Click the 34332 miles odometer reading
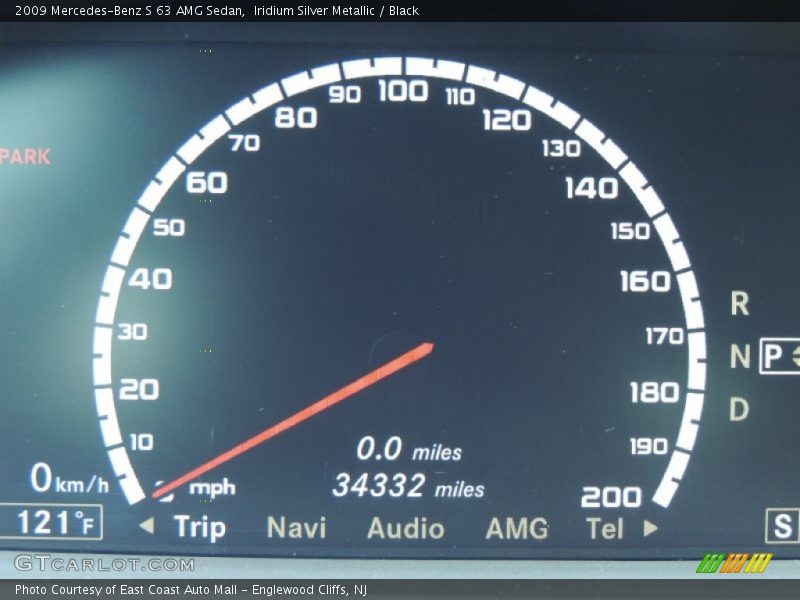 [408, 486]
